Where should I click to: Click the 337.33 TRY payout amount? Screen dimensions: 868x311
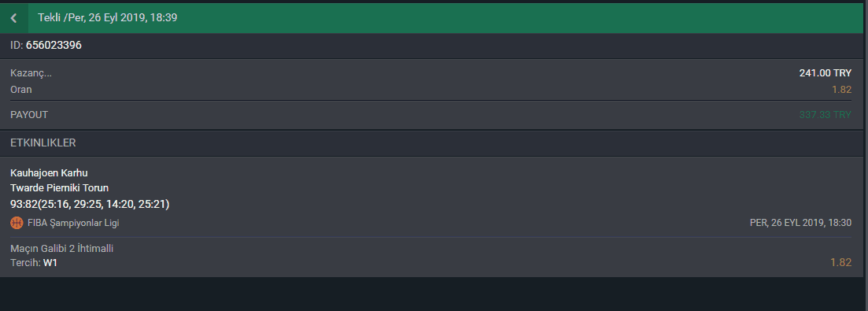[x=825, y=115]
